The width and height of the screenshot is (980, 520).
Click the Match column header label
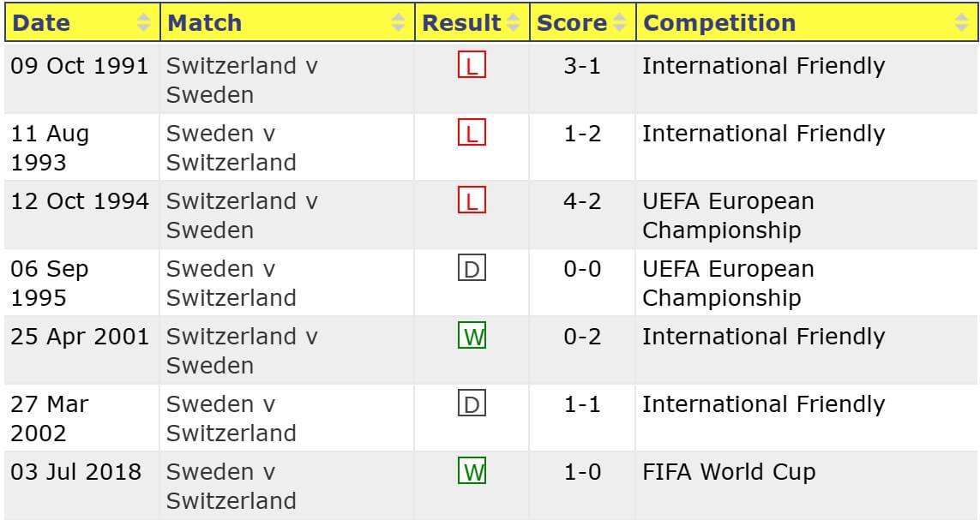204,23
